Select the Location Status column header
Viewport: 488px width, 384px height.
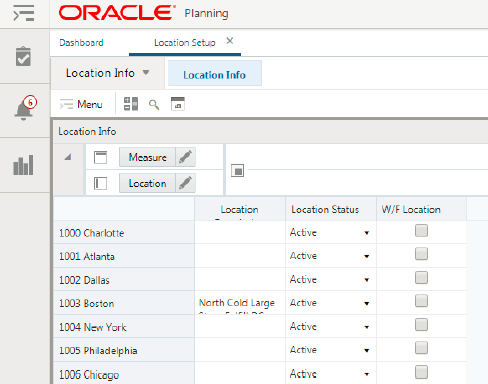click(x=331, y=209)
